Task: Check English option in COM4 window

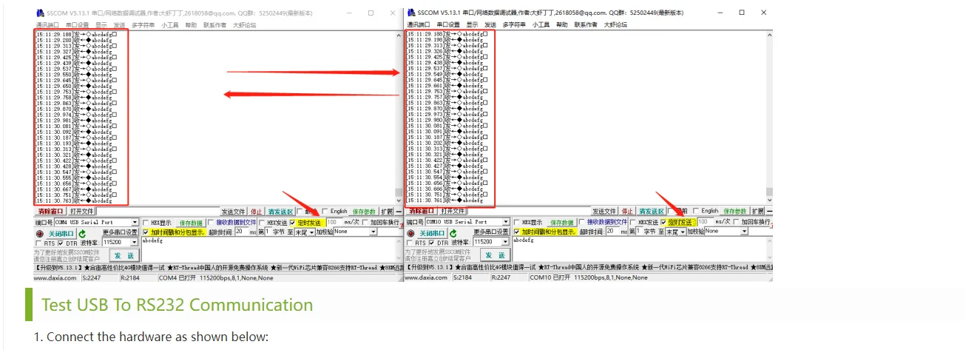Action: click(x=325, y=212)
